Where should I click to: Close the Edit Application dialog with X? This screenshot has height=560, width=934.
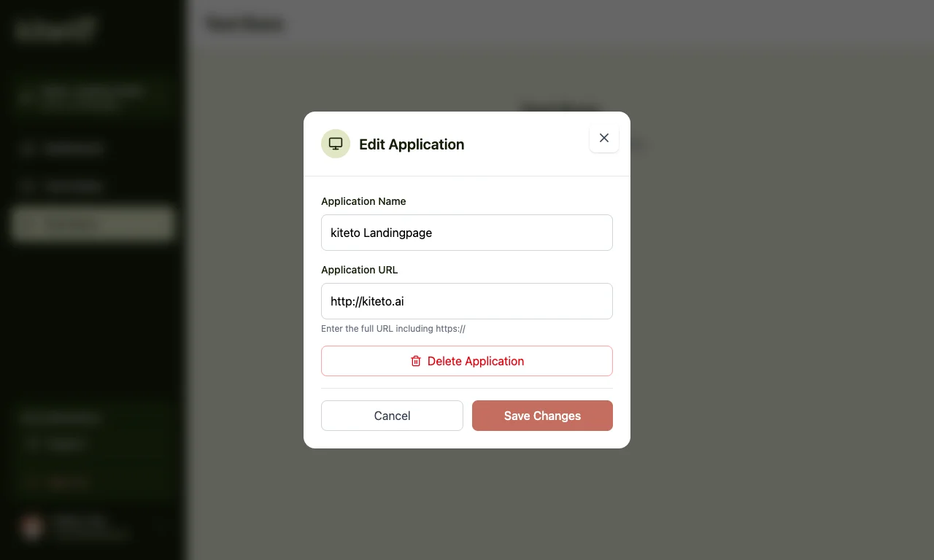coord(603,138)
